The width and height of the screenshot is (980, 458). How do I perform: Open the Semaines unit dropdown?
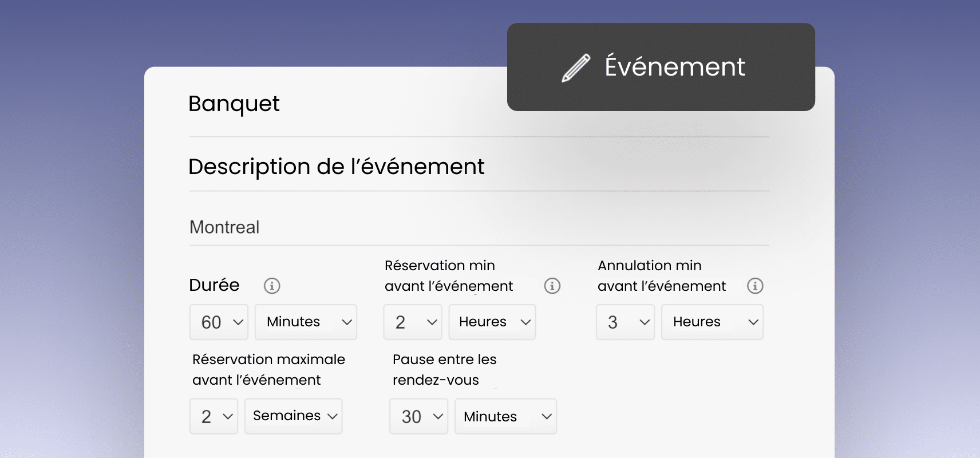point(293,416)
